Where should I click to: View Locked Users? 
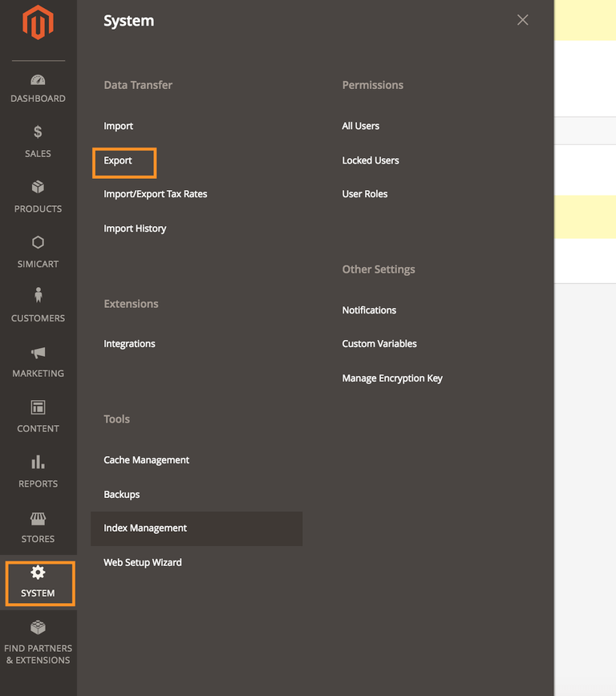371,160
